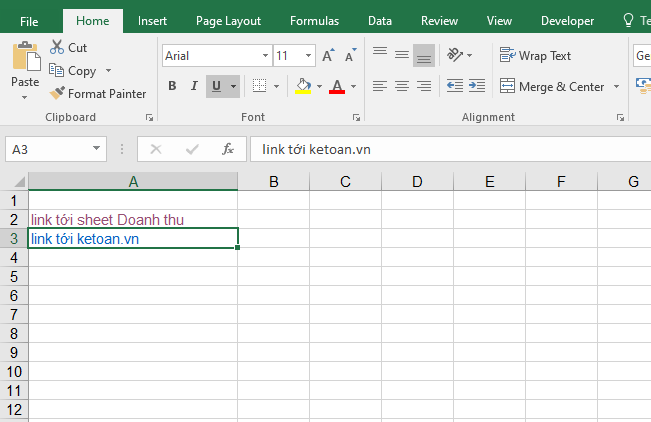Toggle bold formatting
This screenshot has height=422, width=651.
(172, 86)
